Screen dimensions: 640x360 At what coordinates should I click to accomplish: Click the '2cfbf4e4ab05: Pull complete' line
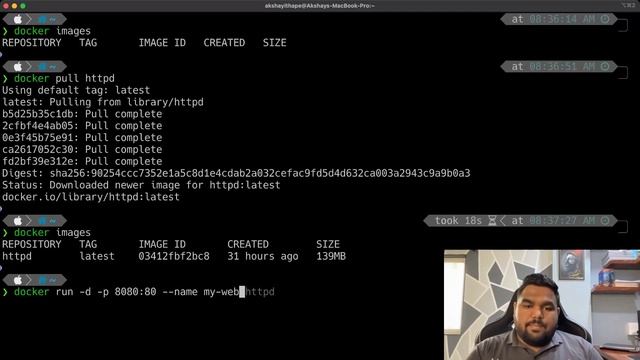coord(82,126)
